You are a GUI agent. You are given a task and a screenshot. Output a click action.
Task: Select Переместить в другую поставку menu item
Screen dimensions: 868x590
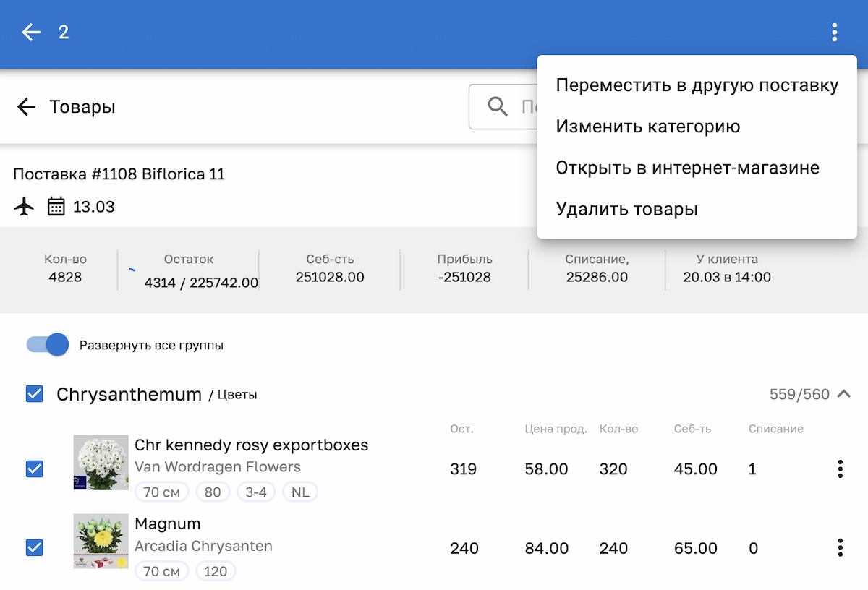(697, 85)
